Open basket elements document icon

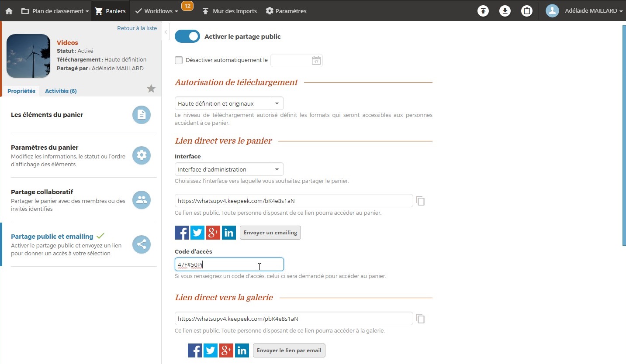point(142,115)
